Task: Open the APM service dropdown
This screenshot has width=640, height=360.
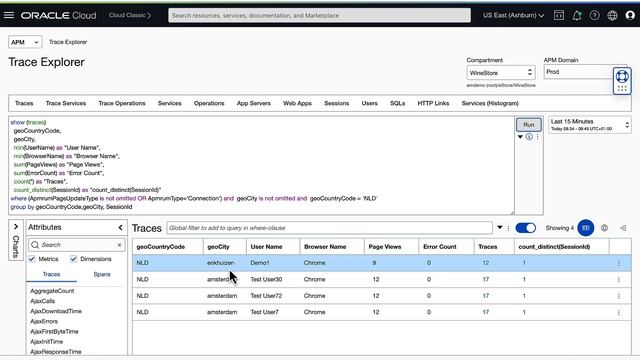Action: point(25,42)
